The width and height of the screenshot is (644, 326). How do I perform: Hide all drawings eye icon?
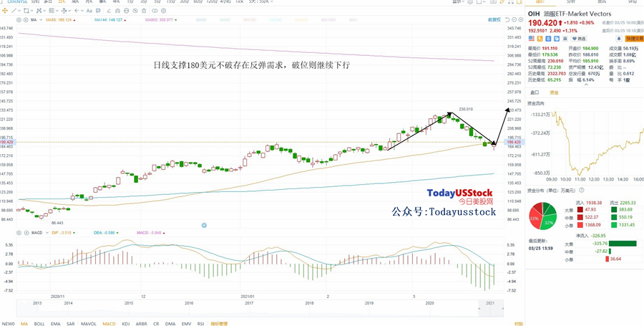135,11
